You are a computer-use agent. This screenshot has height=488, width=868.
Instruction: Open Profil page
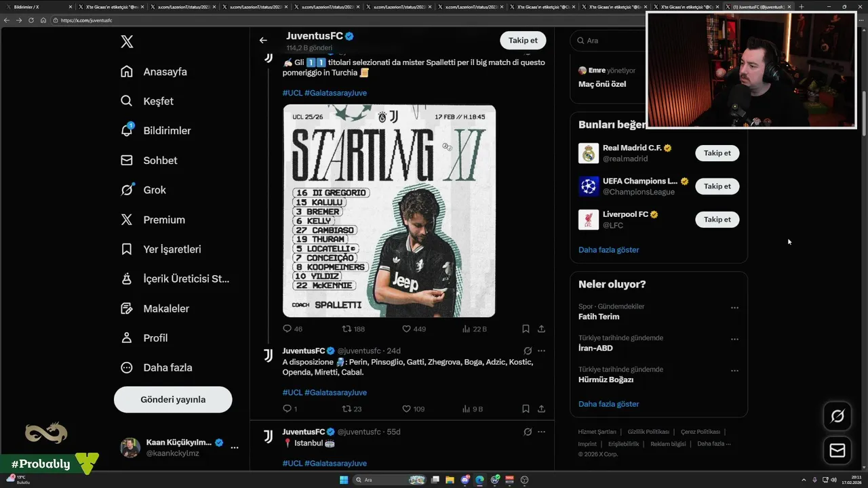[x=144, y=338]
